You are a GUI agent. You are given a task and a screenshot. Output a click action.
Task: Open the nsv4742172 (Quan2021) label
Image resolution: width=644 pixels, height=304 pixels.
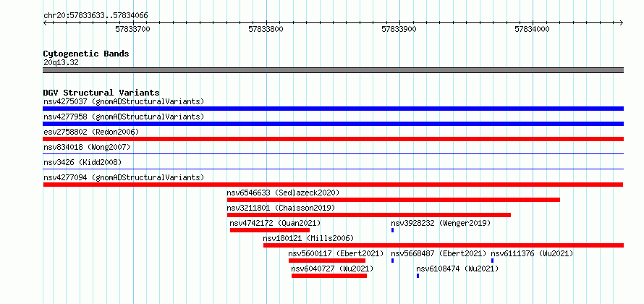tap(275, 223)
